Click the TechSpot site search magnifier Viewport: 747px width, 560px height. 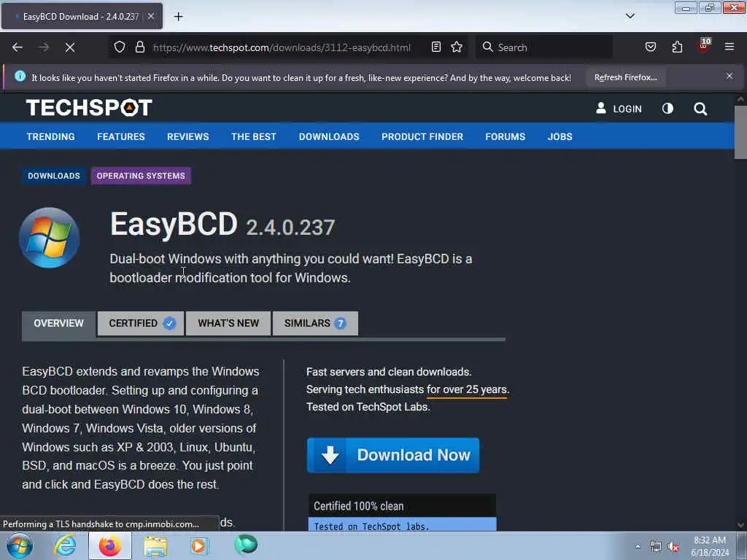[700, 109]
